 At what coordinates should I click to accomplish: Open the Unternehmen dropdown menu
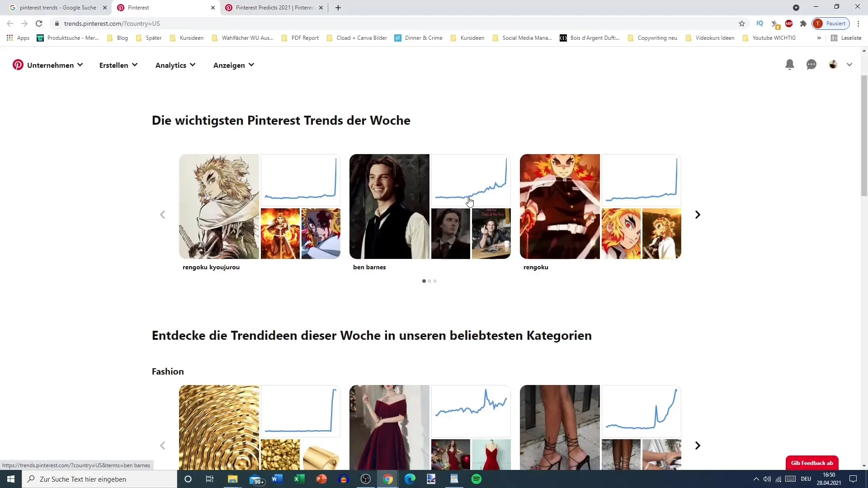click(55, 65)
